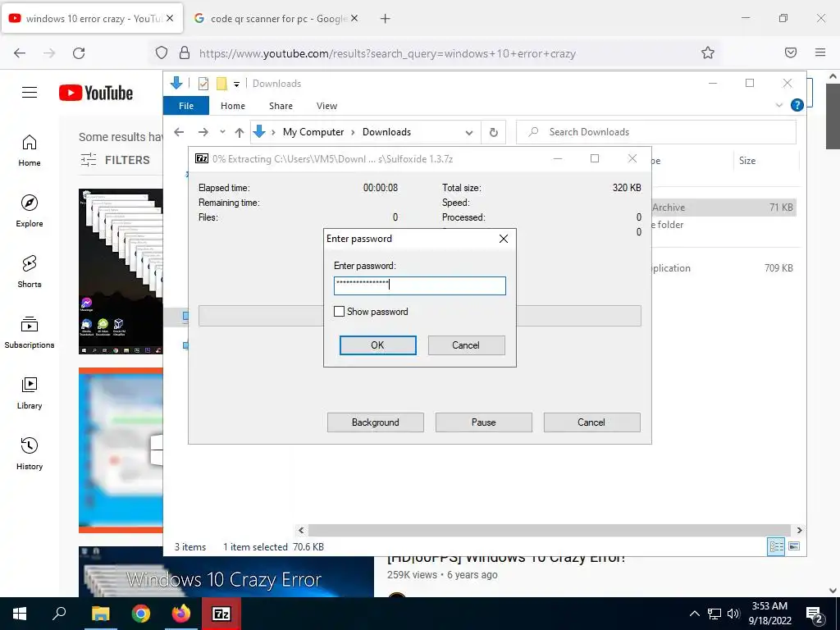
Task: Click the site padlock icon
Action: (x=185, y=52)
